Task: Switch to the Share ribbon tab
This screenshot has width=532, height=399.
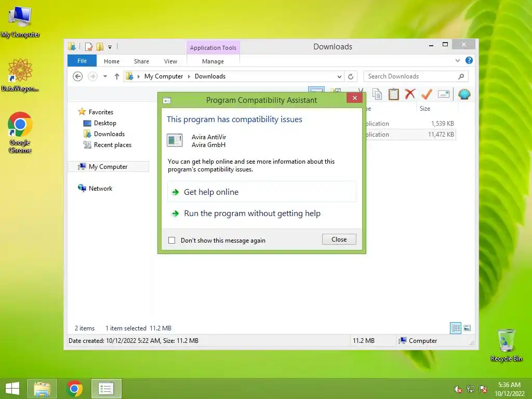Action: click(141, 61)
